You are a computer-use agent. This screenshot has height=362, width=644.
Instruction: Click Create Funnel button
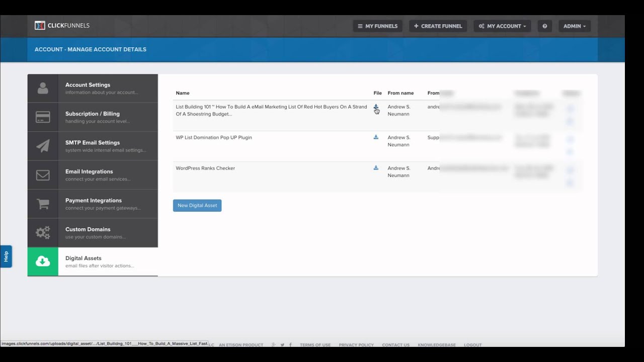pyautogui.click(x=438, y=26)
